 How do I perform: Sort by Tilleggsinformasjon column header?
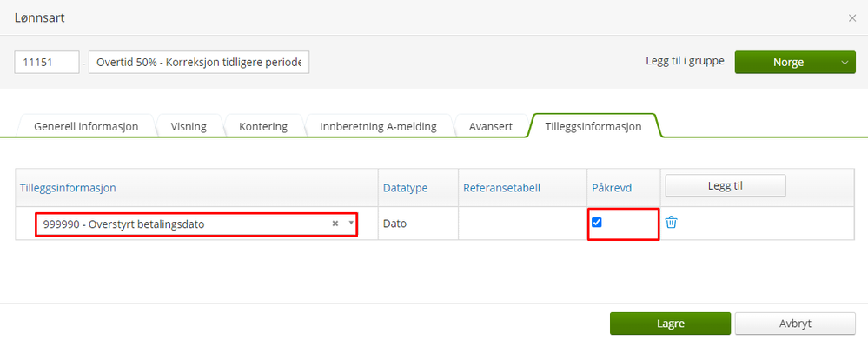click(x=68, y=188)
